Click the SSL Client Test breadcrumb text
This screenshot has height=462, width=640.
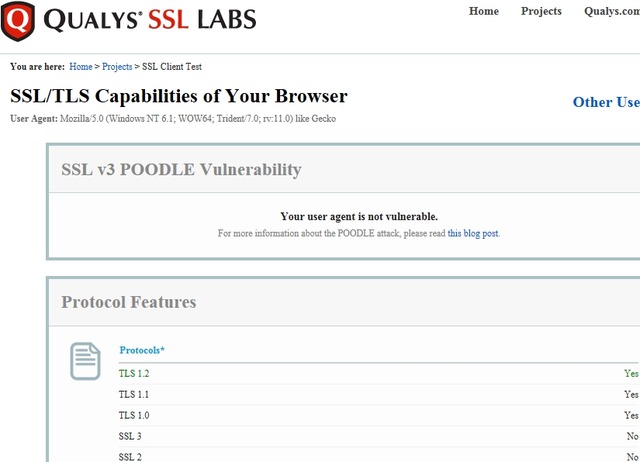click(172, 67)
